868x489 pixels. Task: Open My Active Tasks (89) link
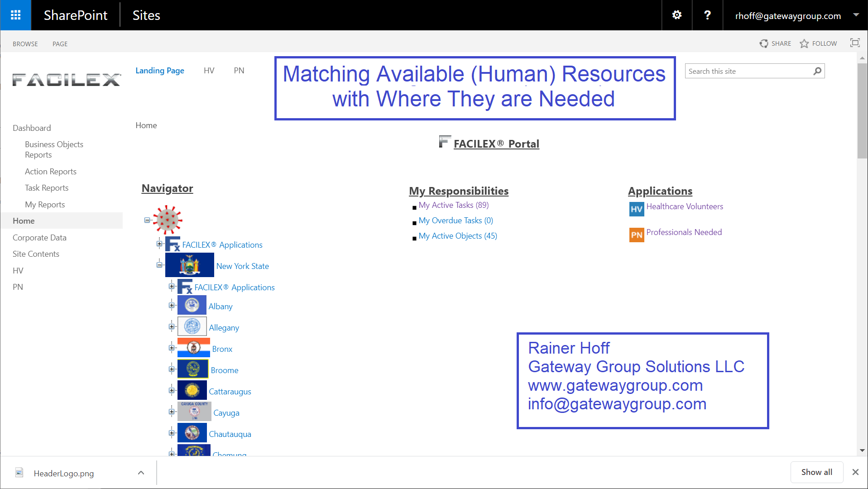coord(454,205)
